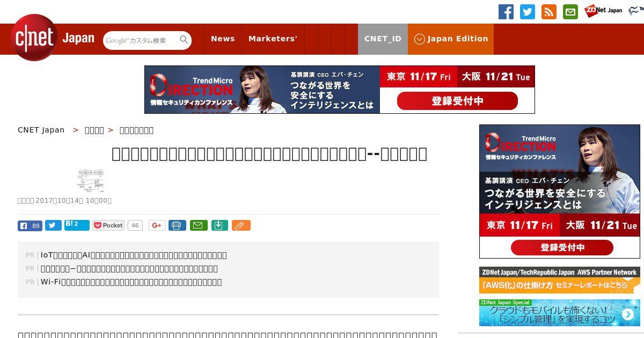Visit the ZDNet Japan logo link
Screen dimensions: 644x338
point(603,11)
